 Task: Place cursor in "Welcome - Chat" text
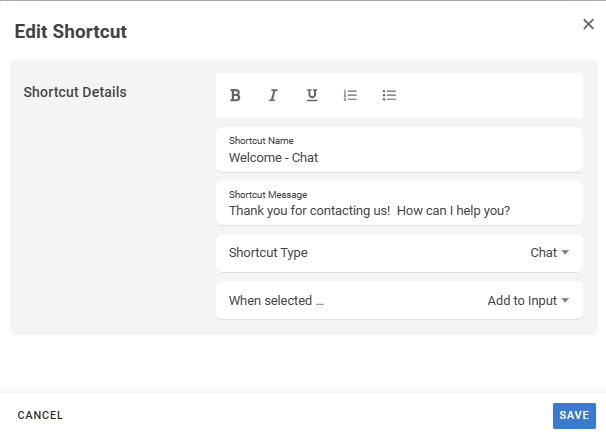point(273,157)
